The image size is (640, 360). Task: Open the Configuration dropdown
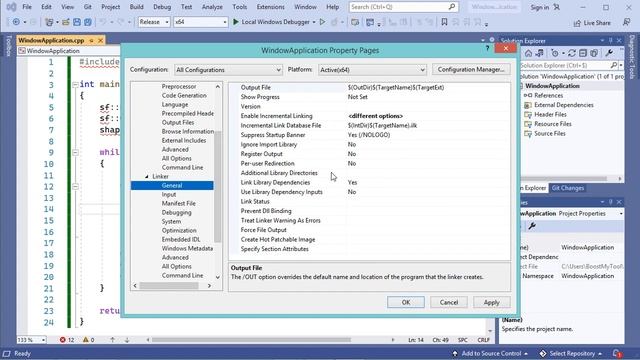click(228, 70)
